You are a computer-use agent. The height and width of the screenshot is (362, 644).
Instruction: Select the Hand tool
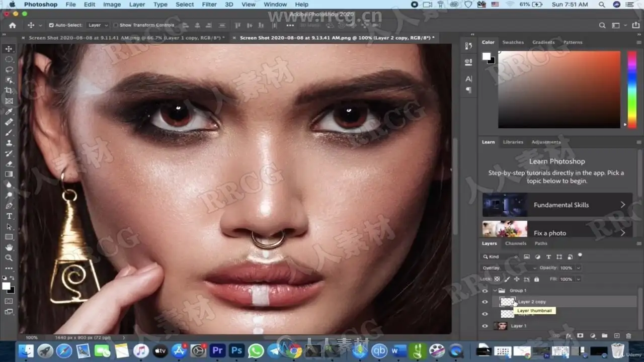[9, 247]
